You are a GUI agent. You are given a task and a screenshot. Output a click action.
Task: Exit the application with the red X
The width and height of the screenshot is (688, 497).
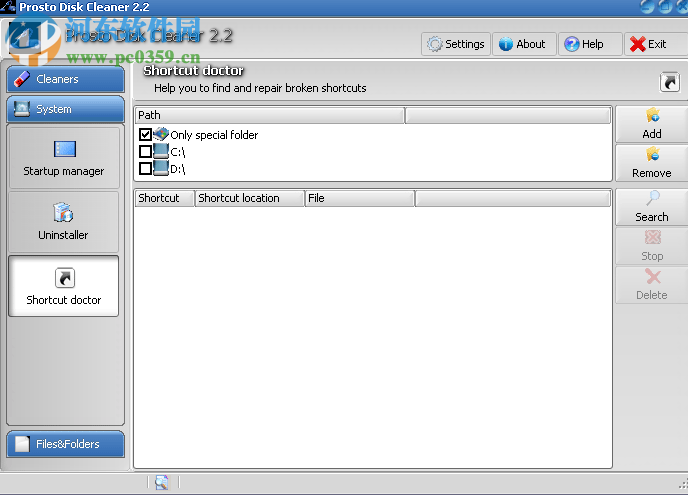point(656,44)
